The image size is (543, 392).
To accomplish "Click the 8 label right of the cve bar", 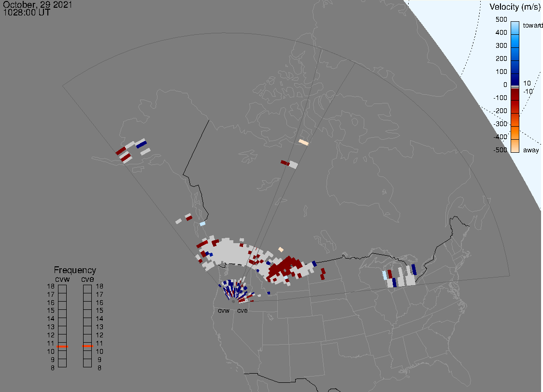I will click(100, 368).
